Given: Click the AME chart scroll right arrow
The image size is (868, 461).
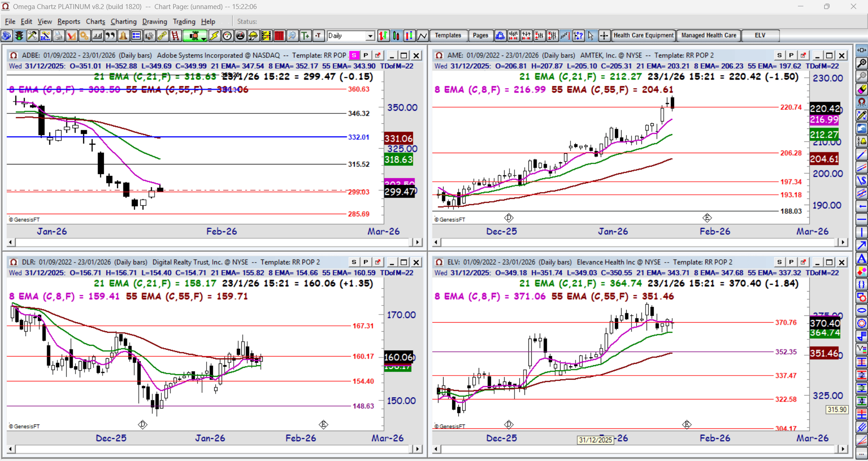Looking at the screenshot, I should point(843,242).
